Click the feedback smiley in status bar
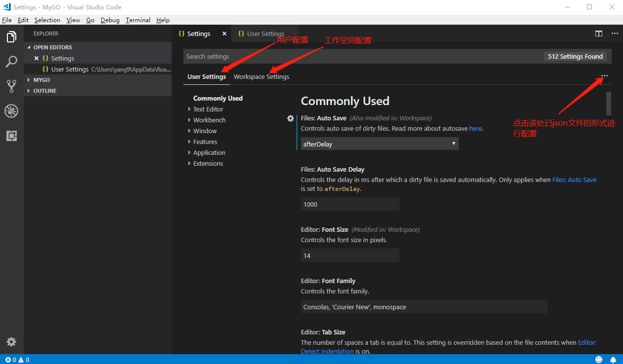Viewport: 623px width, 364px height. (599, 359)
